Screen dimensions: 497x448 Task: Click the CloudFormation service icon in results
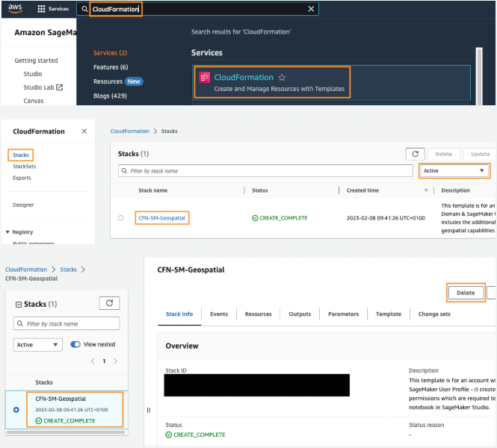point(204,78)
